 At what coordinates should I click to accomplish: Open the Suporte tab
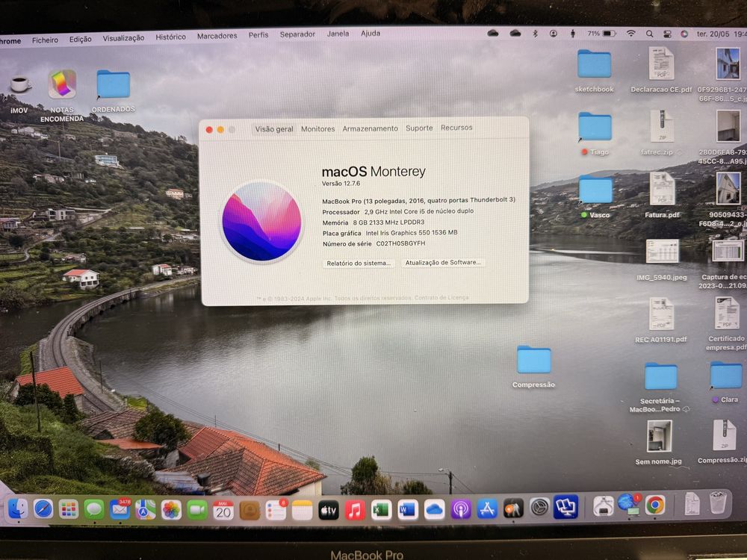(x=419, y=128)
